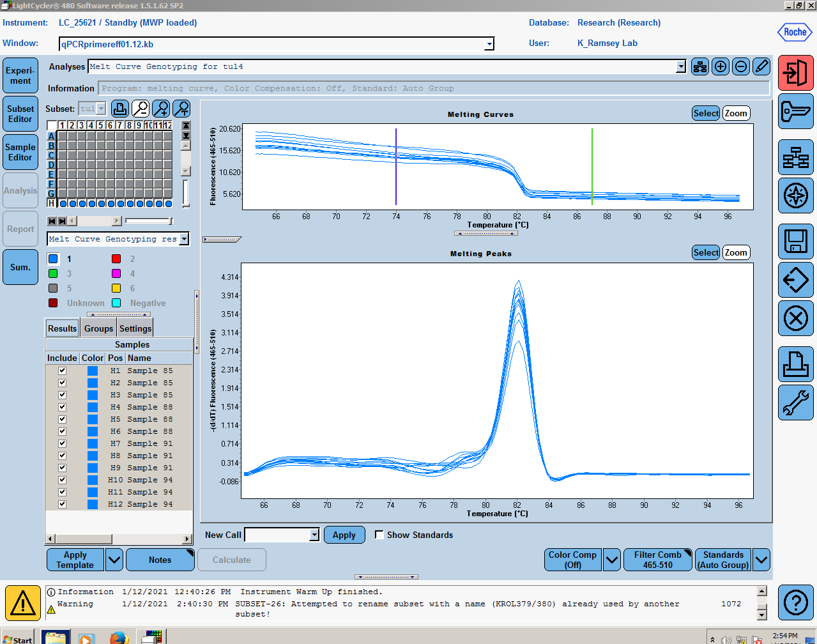Click the Exit door icon in right sidebar
The image size is (817, 644).
(x=795, y=73)
